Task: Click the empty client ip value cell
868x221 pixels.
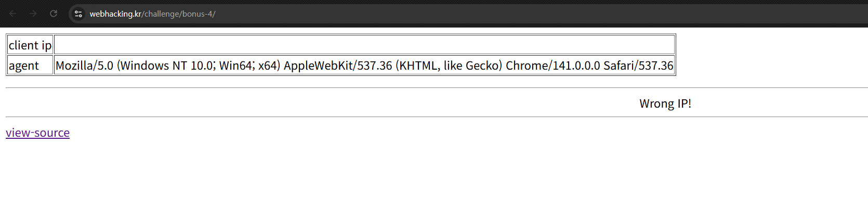Action: (x=364, y=45)
